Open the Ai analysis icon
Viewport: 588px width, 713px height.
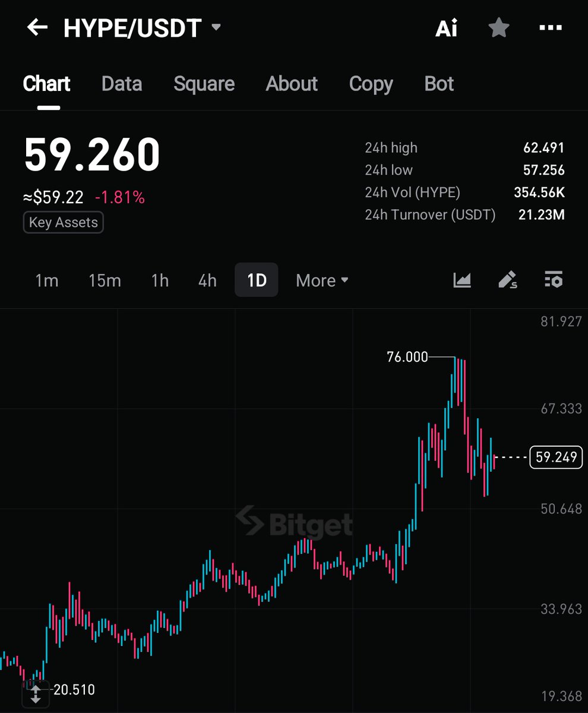pos(447,28)
